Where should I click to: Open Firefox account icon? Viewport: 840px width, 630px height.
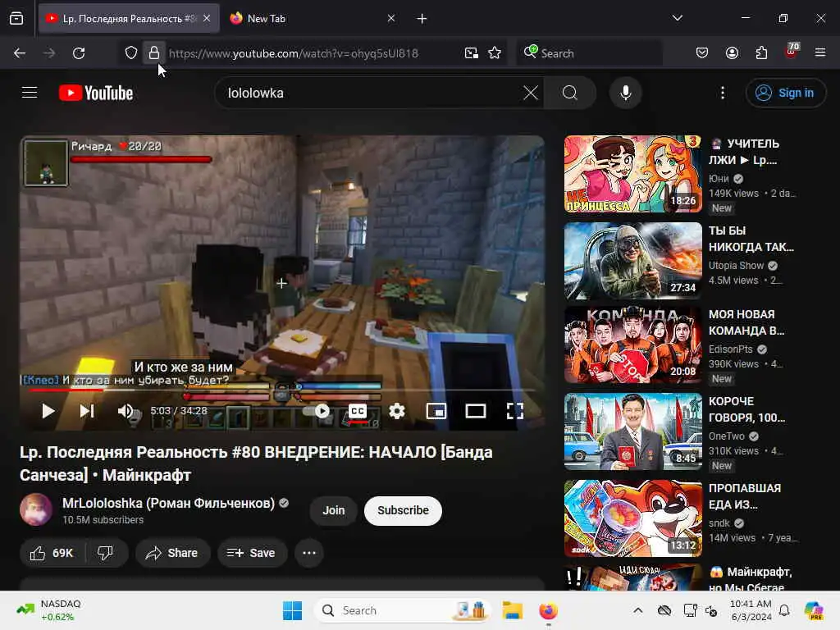coord(732,52)
